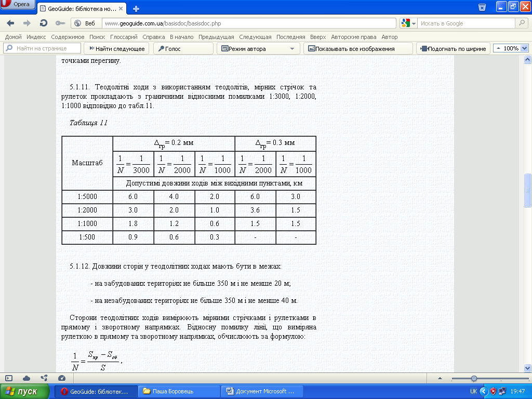Click the UK language indicator
Image resolution: width=532 pixels, height=399 pixels.
coord(474,392)
